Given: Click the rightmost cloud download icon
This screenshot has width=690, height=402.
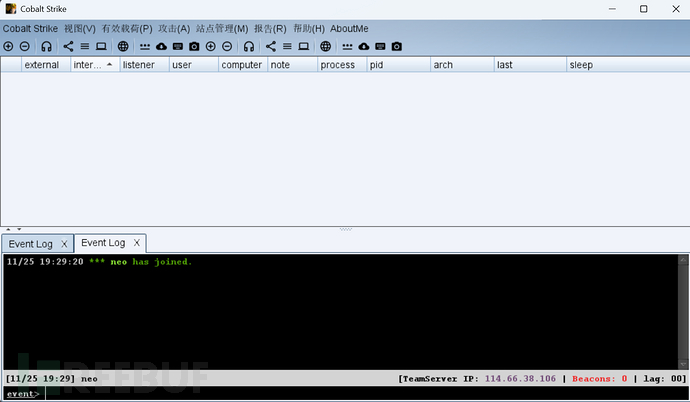Looking at the screenshot, I should [x=362, y=46].
